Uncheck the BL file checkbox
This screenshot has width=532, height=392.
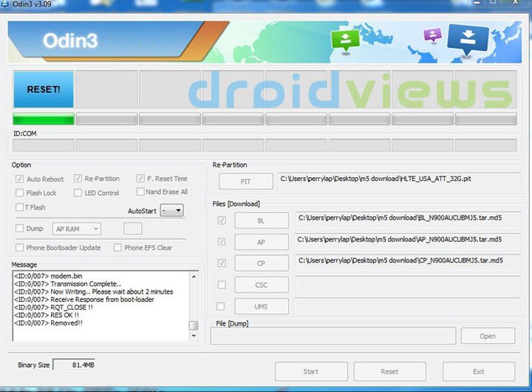click(x=222, y=221)
